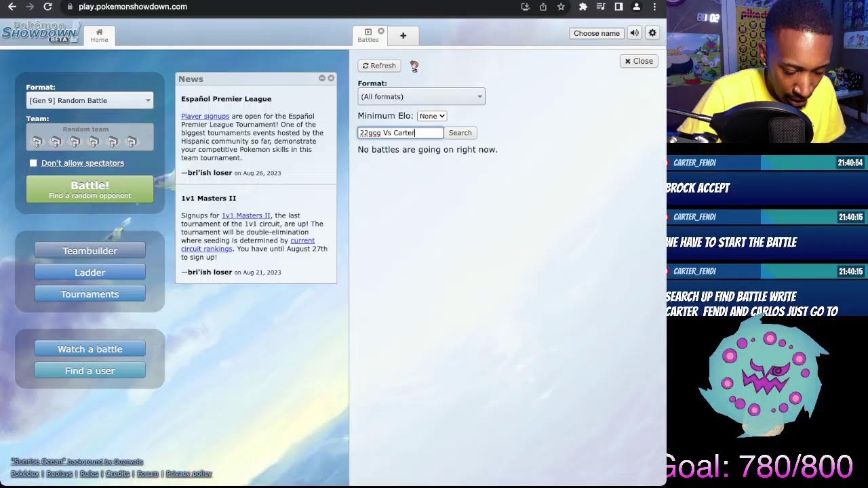Click the browser address bar URL
This screenshot has height=488, width=868.
click(x=133, y=7)
